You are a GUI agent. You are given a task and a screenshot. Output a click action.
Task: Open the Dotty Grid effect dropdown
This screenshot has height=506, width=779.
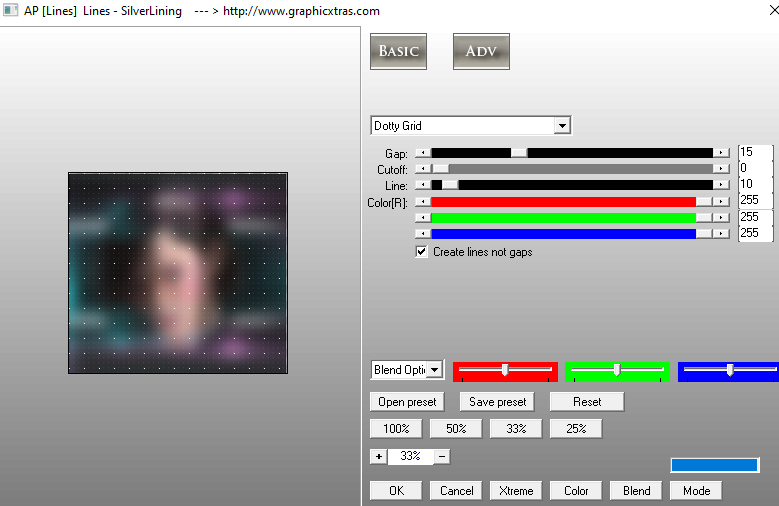(562, 126)
